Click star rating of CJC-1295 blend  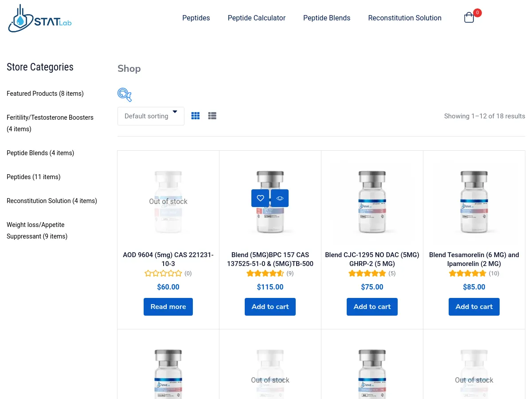click(367, 274)
